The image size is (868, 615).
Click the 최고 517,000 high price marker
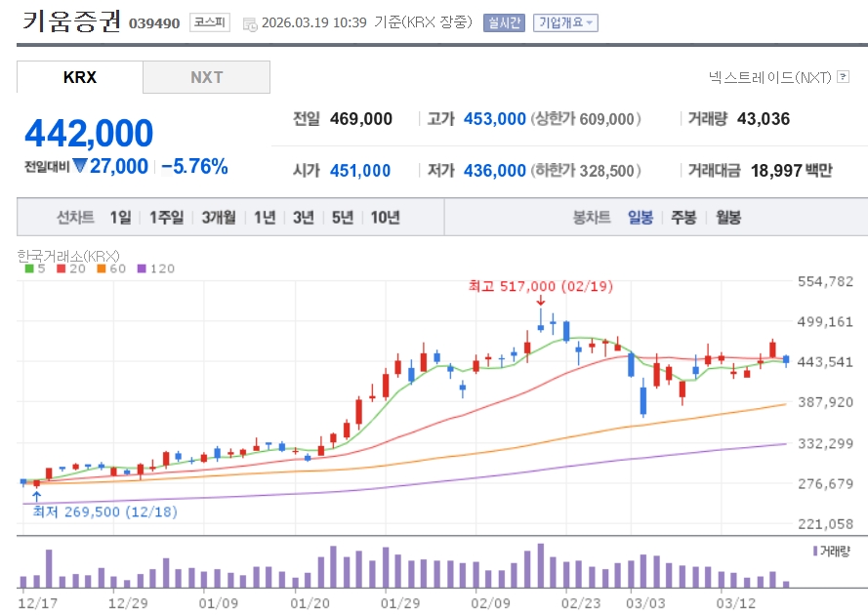527,286
